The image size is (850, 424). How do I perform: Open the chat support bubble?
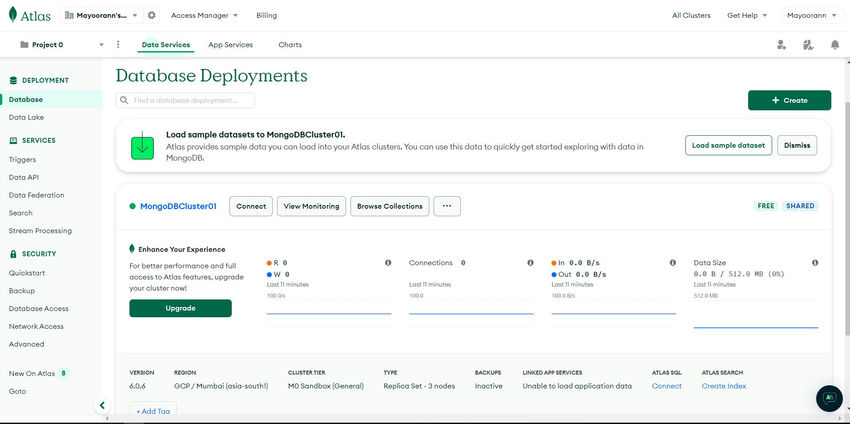(x=829, y=398)
